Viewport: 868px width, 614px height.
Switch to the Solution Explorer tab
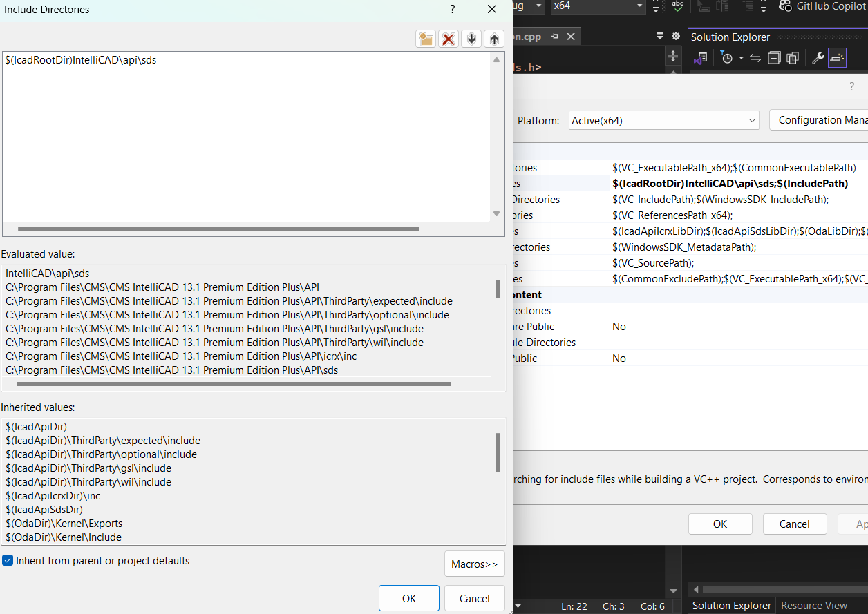pyautogui.click(x=732, y=606)
